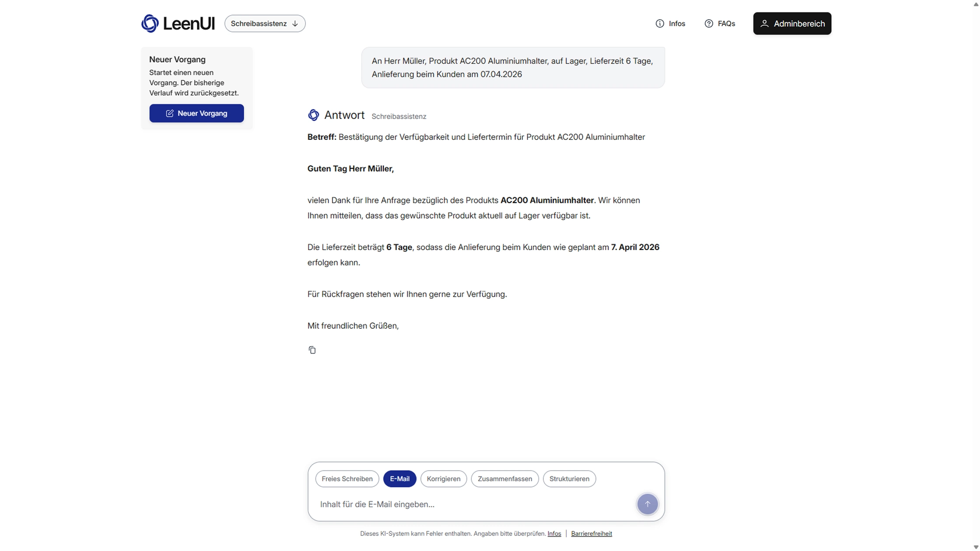Image resolution: width=980 pixels, height=551 pixels.
Task: Click the down arrow in Schreibassistenz selector
Action: (295, 24)
